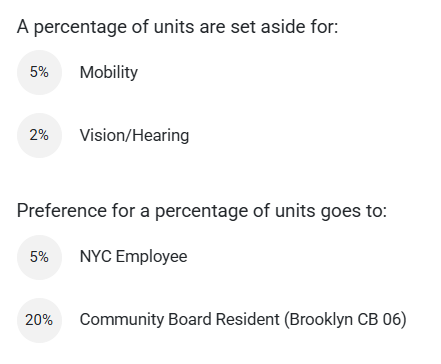
Task: Click the word 'Preference' in the heading
Action: pyautogui.click(x=62, y=211)
